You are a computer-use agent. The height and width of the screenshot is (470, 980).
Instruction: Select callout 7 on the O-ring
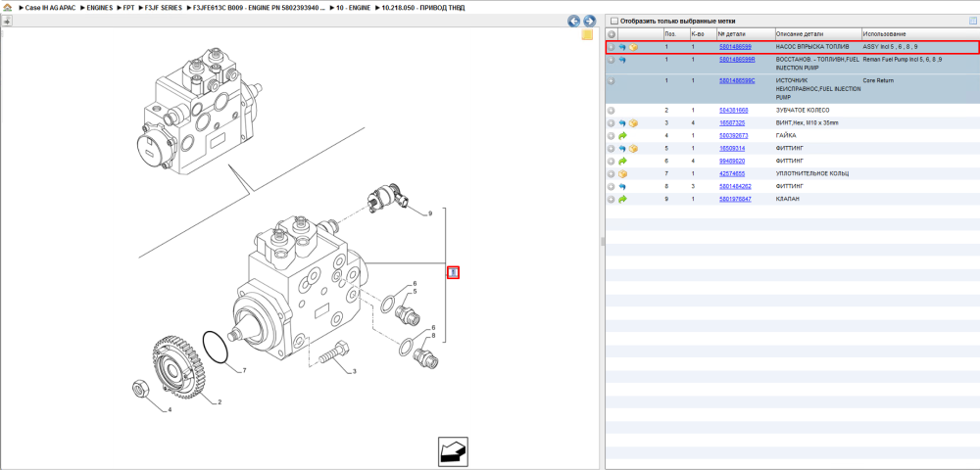(x=244, y=371)
